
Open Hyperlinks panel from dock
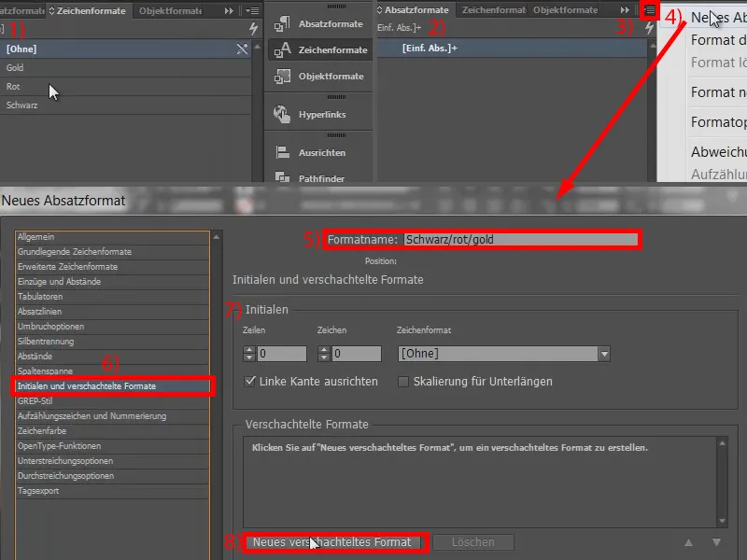coord(282,114)
